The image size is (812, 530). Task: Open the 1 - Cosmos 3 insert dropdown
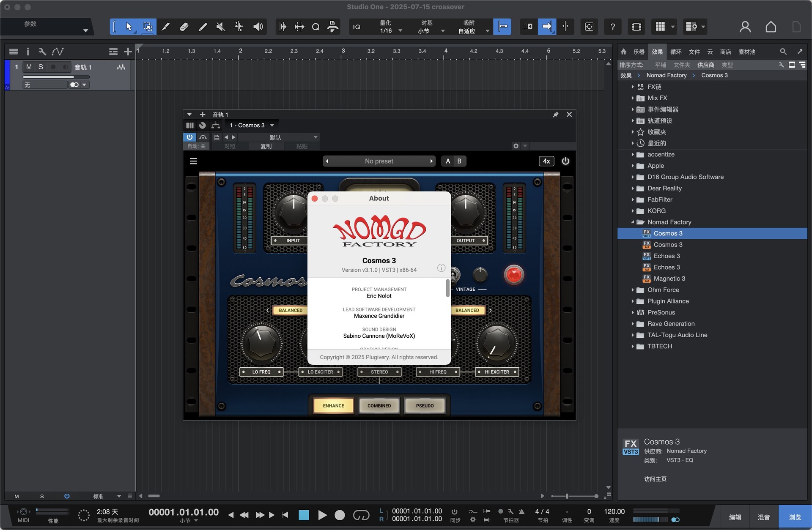tap(252, 125)
